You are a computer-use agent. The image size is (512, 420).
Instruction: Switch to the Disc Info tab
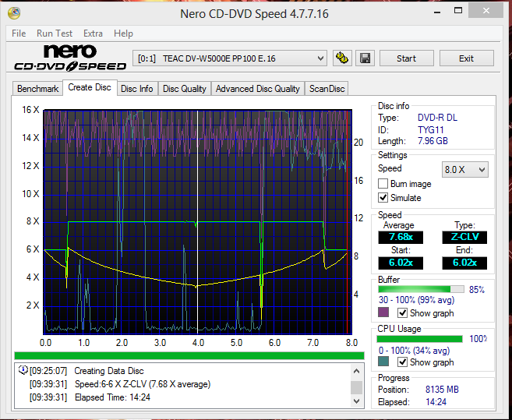pos(137,89)
